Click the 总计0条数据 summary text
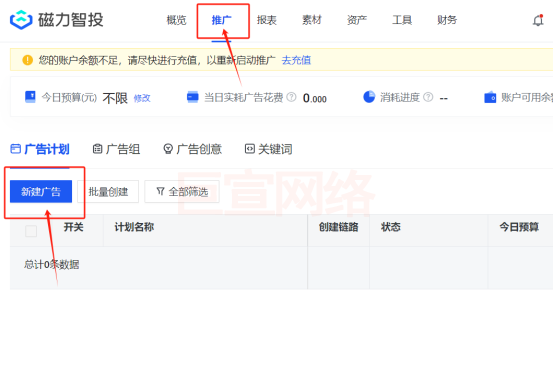 point(51,264)
